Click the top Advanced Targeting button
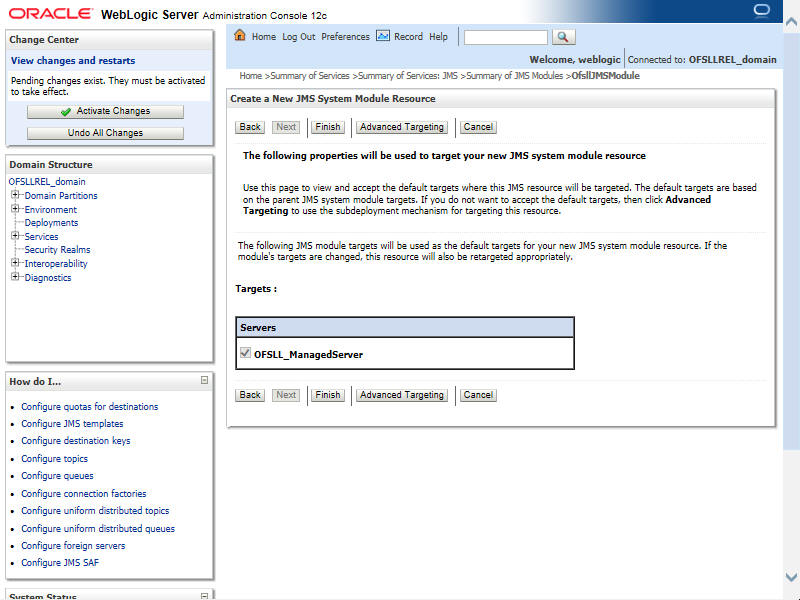 pyautogui.click(x=402, y=127)
